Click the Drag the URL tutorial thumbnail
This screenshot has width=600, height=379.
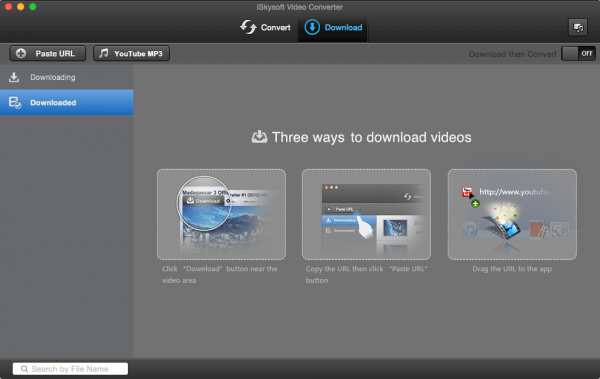pyautogui.click(x=512, y=214)
